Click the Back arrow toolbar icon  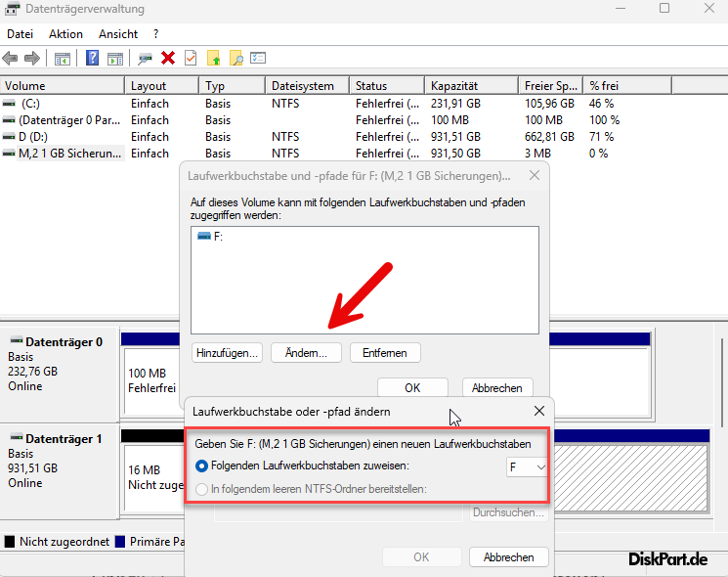pos(10,59)
